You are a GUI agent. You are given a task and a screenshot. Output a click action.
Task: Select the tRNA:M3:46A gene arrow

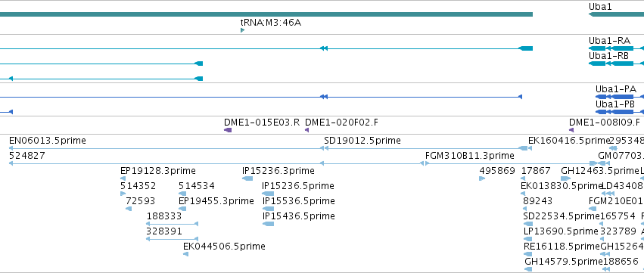click(242, 30)
